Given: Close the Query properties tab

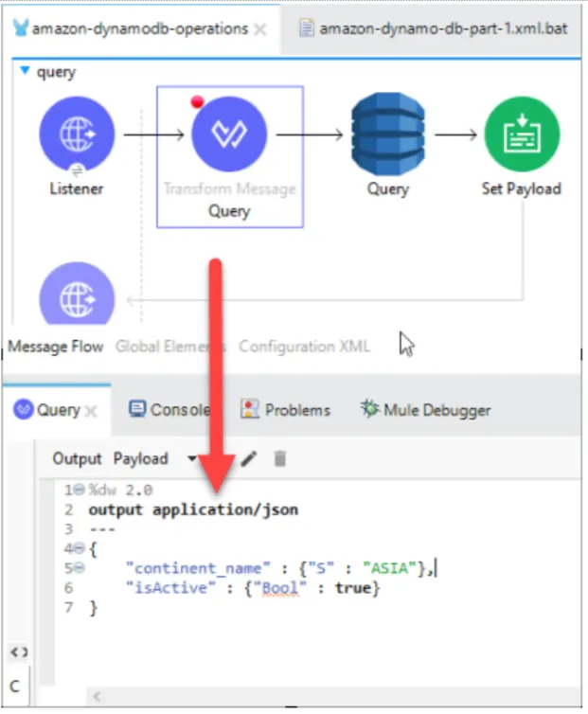Looking at the screenshot, I should [x=91, y=411].
